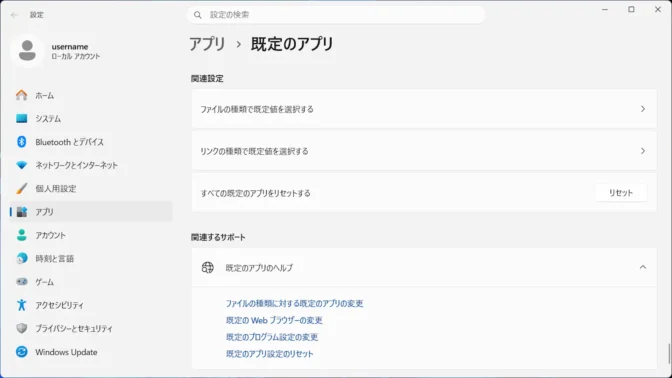Minimize the Settings window
This screenshot has width=672, height=378.
pyautogui.click(x=605, y=9)
